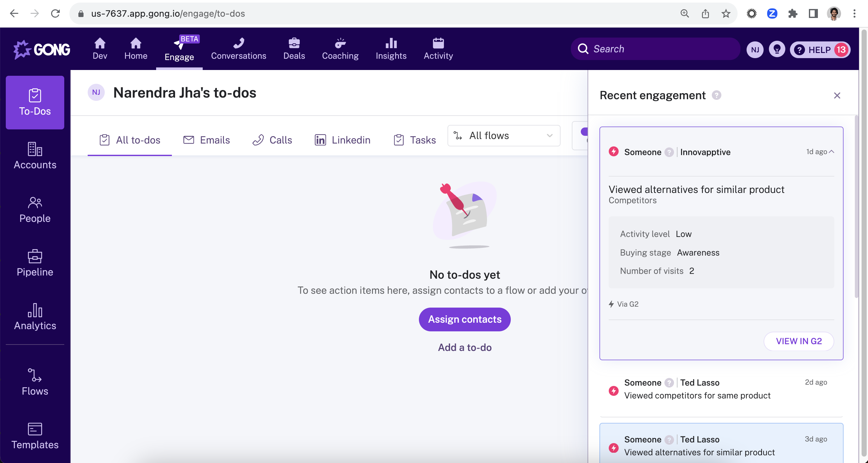Close the Recent engagement panel

tap(837, 95)
